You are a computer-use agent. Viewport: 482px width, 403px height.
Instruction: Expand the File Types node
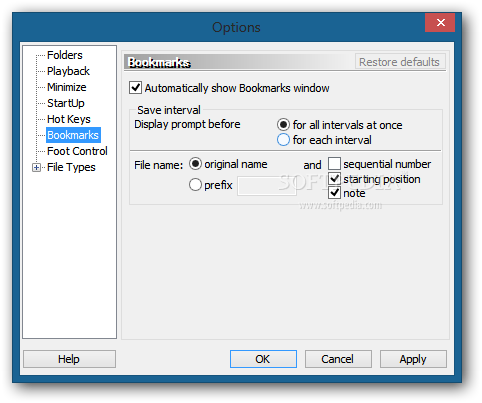pyautogui.click(x=36, y=167)
